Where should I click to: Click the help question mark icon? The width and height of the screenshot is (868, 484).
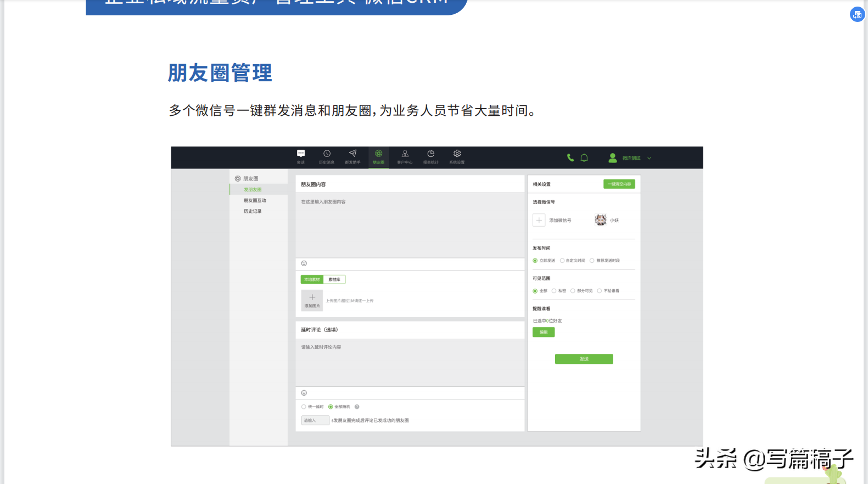[x=357, y=407]
